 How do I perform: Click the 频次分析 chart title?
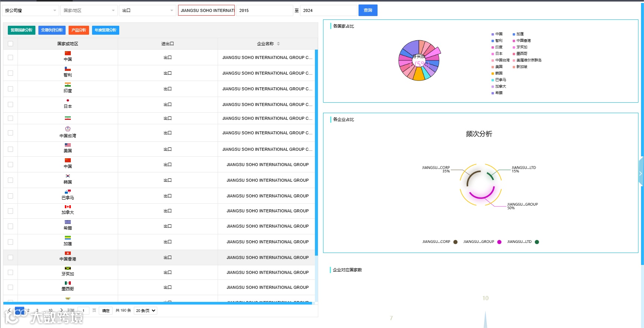(479, 134)
